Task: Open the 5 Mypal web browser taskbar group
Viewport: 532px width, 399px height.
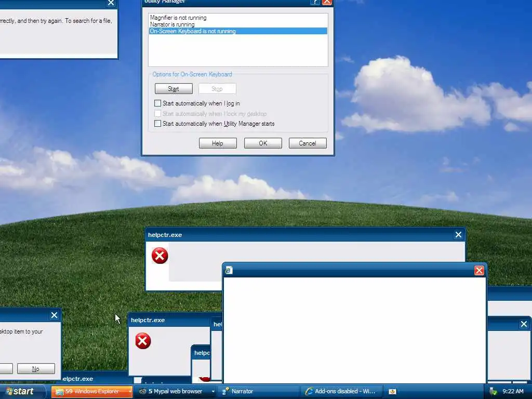Action: coord(176,391)
